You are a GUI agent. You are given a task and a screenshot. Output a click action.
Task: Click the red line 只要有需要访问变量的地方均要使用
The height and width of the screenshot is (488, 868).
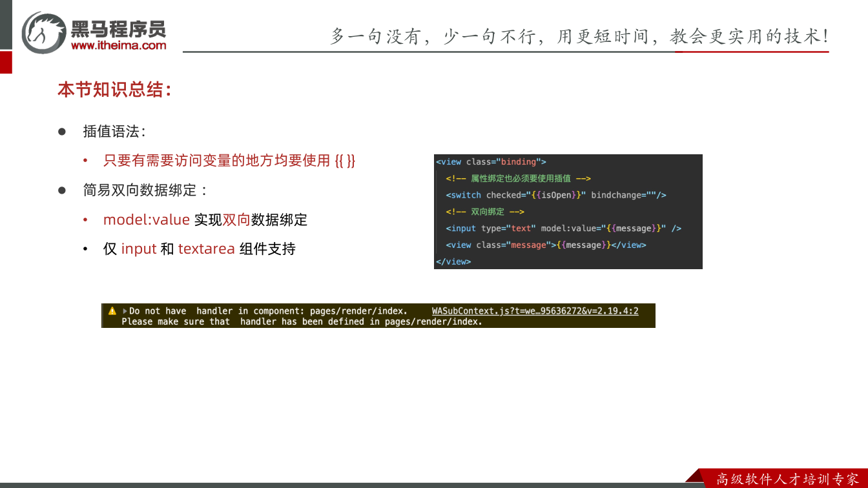[229, 161]
